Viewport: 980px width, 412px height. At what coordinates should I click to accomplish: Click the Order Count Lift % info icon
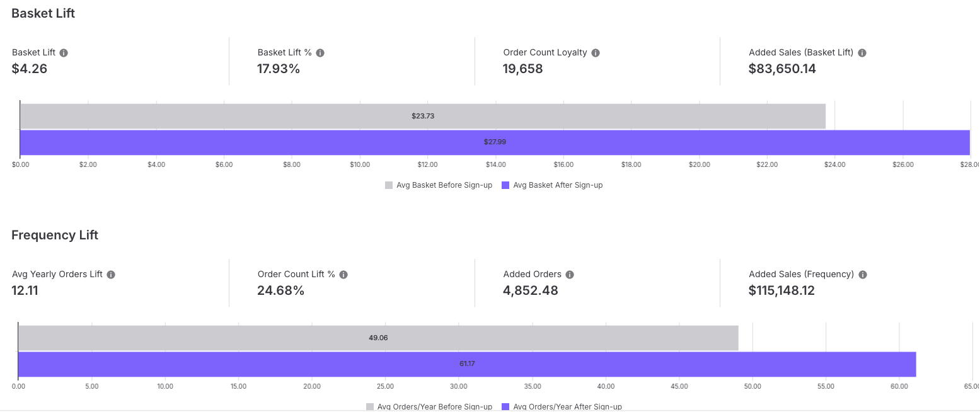click(x=343, y=275)
